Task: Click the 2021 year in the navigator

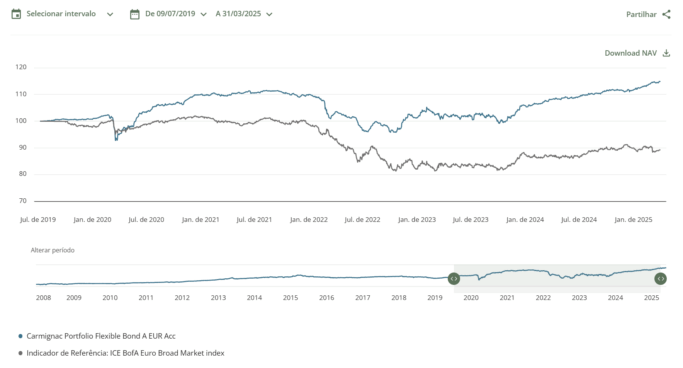Action: tap(507, 298)
